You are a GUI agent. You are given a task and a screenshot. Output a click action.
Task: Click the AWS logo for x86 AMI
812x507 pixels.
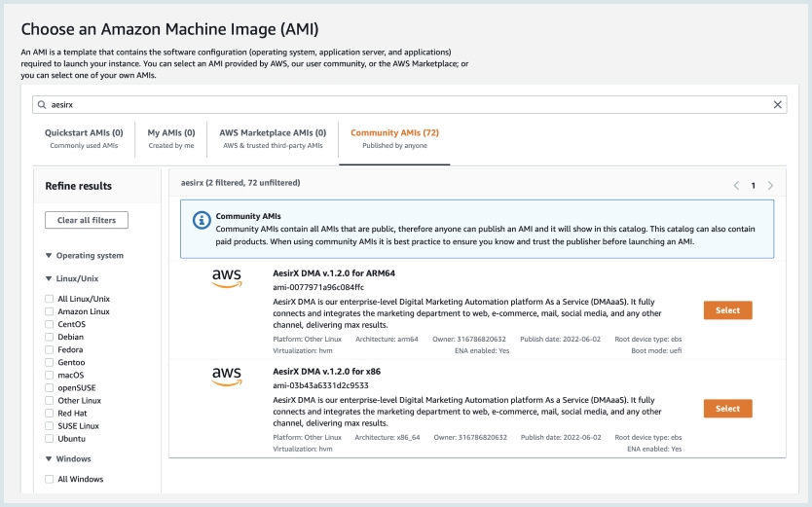click(x=227, y=376)
